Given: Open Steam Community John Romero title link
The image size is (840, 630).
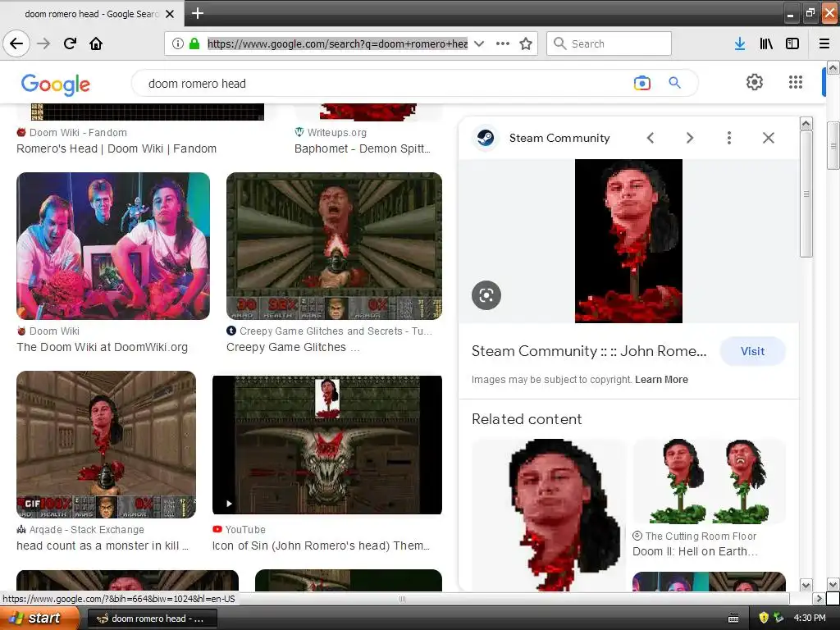Looking at the screenshot, I should (589, 351).
